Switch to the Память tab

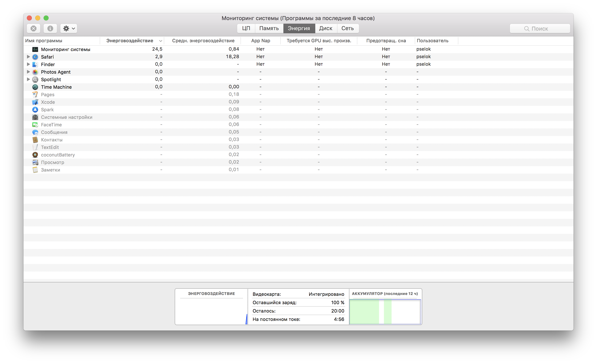click(x=269, y=28)
